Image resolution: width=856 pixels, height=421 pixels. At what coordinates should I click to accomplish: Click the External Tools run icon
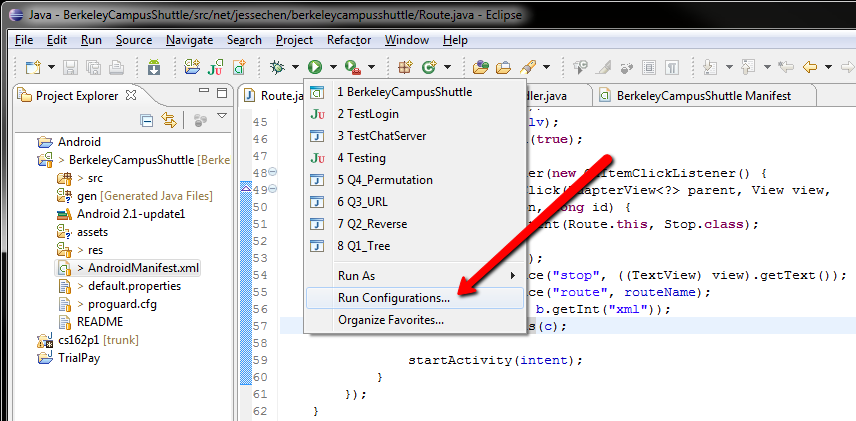click(351, 67)
